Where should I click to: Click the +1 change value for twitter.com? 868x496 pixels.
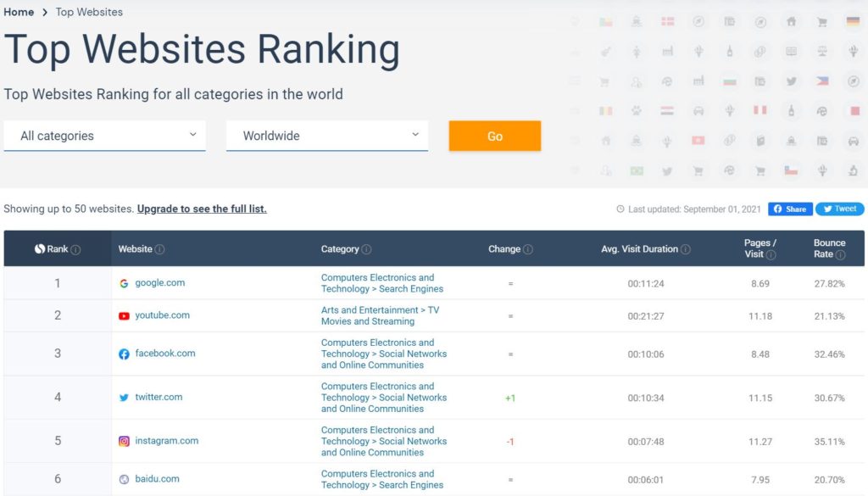pyautogui.click(x=509, y=398)
